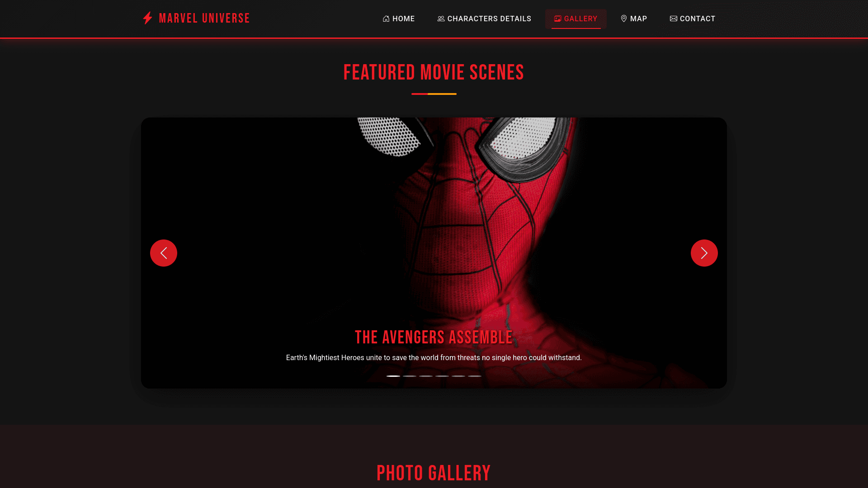Click the location pin icon beside Map
This screenshot has height=488, width=868.
coord(624,19)
